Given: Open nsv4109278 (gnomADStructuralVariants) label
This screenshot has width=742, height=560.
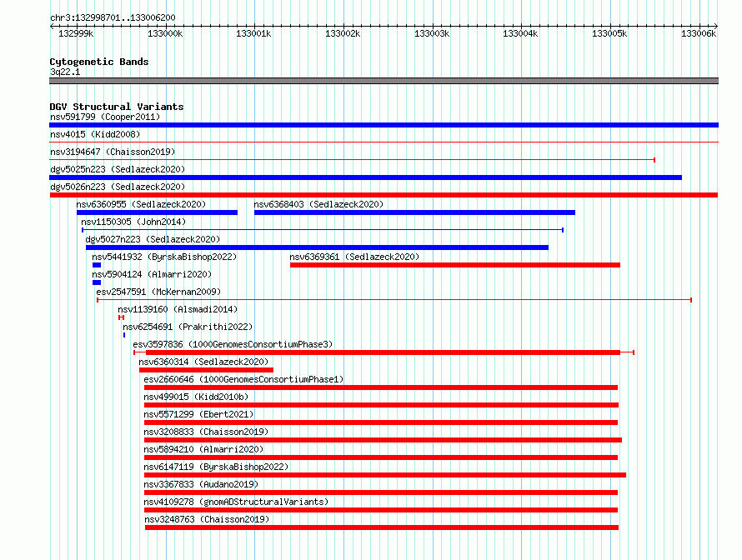Looking at the screenshot, I should [236, 502].
